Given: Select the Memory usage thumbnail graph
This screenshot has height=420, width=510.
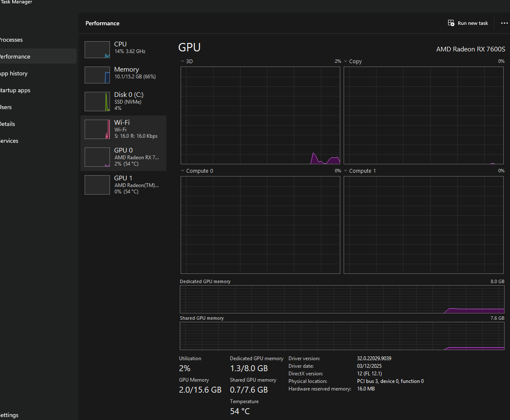Looking at the screenshot, I should coord(97,75).
